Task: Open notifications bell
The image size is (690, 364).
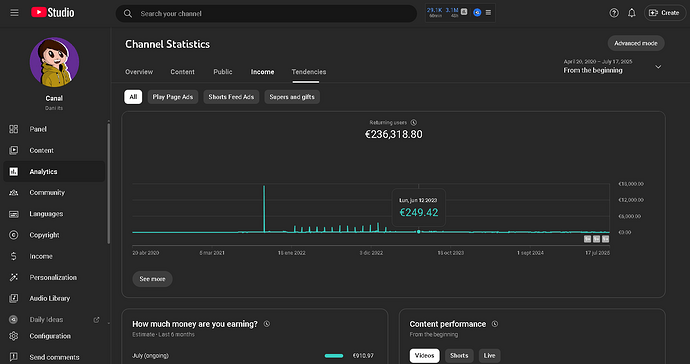Action: coord(631,13)
